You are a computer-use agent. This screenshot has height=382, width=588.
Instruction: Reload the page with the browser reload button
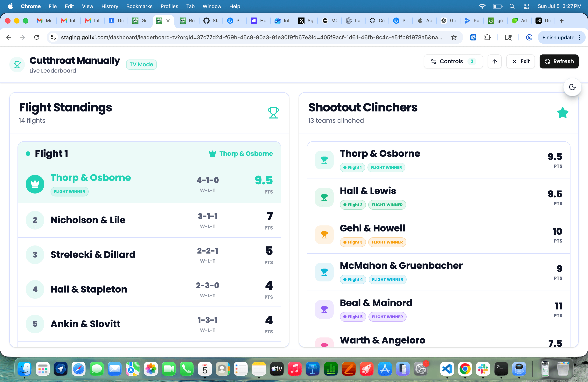37,37
